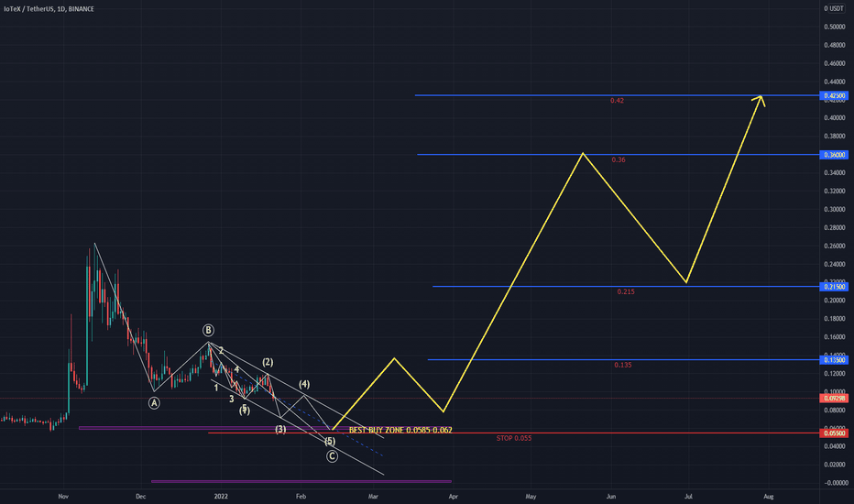The height and width of the screenshot is (504, 854).
Task: Click the red 0.05500 stop price tag
Action: coord(834,433)
